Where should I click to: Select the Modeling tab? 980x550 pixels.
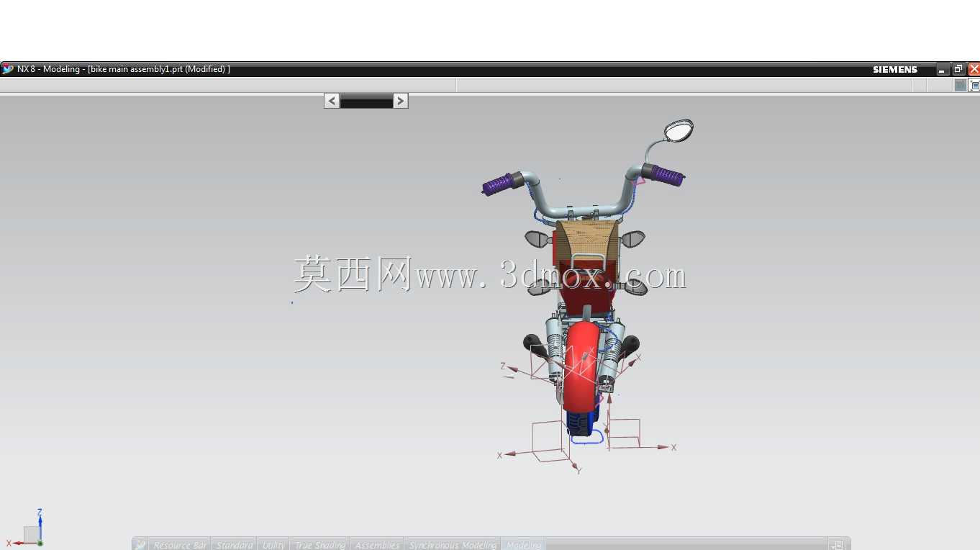point(524,545)
